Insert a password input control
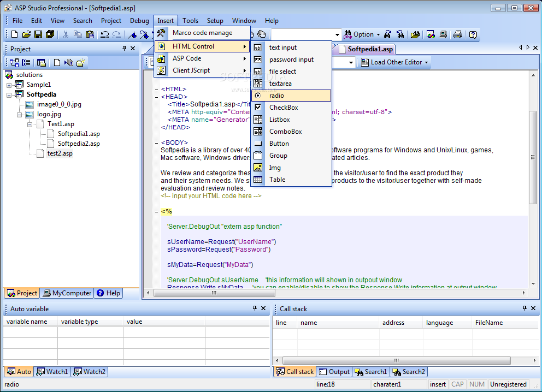This screenshot has height=392, width=542. pyautogui.click(x=291, y=60)
